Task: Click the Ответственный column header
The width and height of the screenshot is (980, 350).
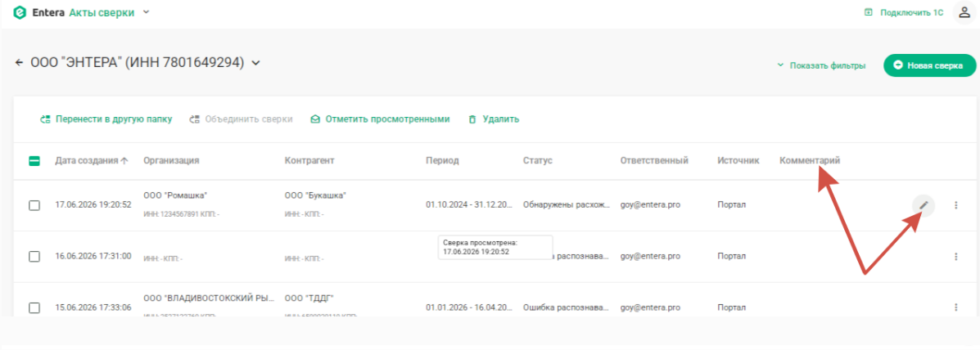Action: (x=654, y=160)
